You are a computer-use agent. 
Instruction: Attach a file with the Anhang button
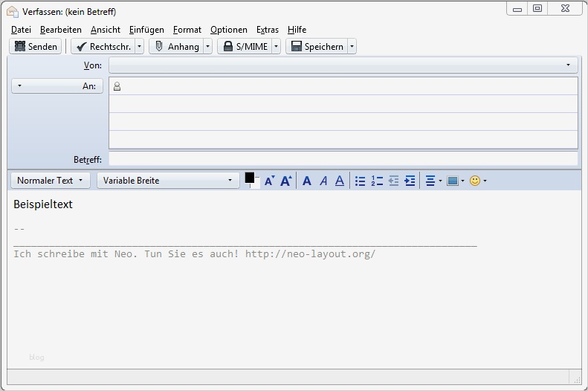click(x=176, y=47)
